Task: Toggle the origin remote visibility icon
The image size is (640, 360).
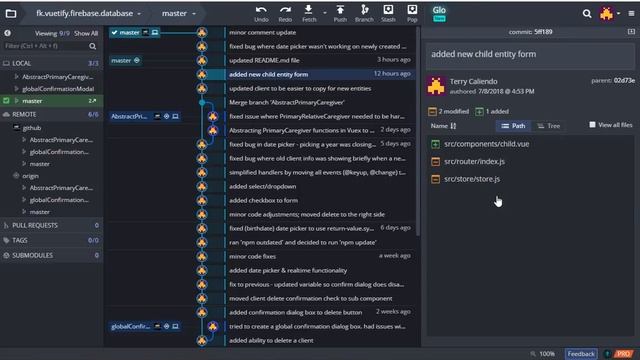Action: [x=16, y=176]
